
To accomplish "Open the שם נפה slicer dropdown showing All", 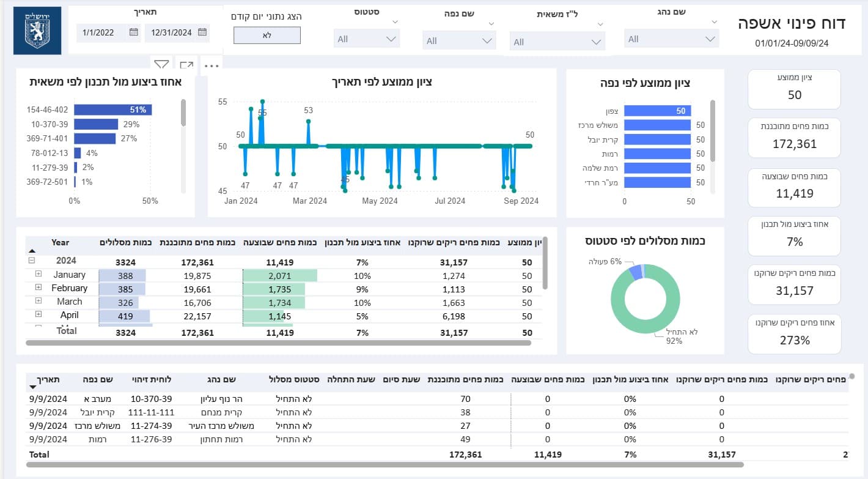I will [458, 41].
